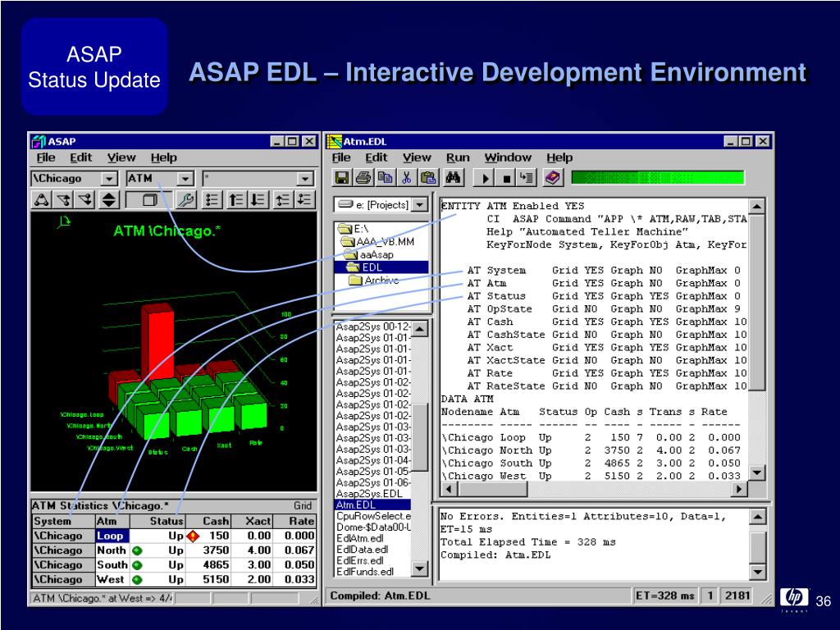Select Atm.EDL in the file list
This screenshot has height=630, width=840.
pos(372,504)
